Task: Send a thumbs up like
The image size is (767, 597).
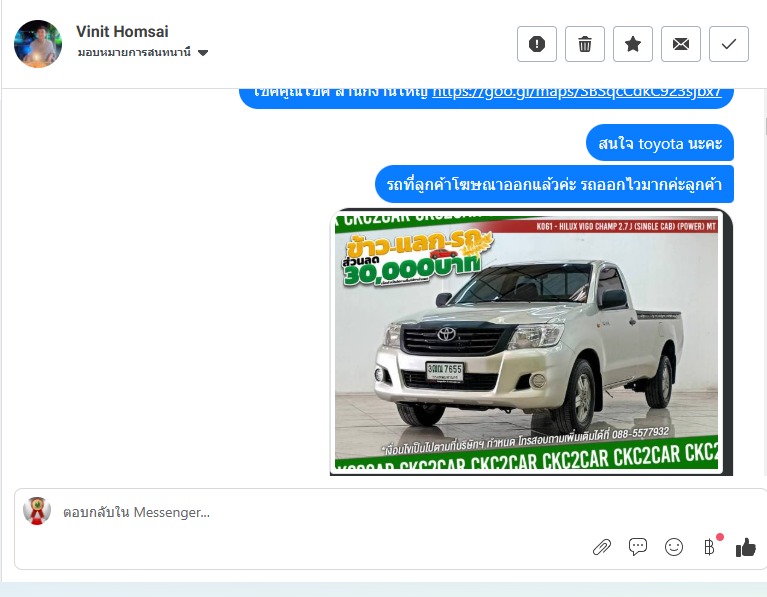Action: coord(745,547)
